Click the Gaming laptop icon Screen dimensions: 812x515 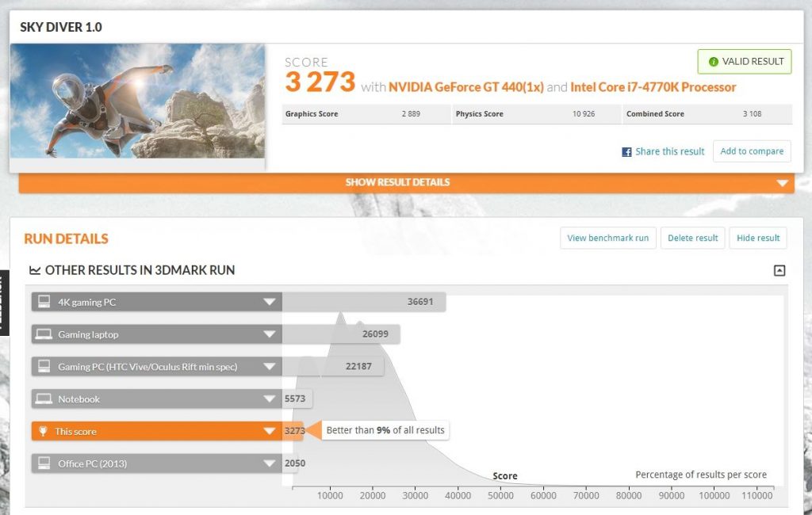tap(44, 334)
